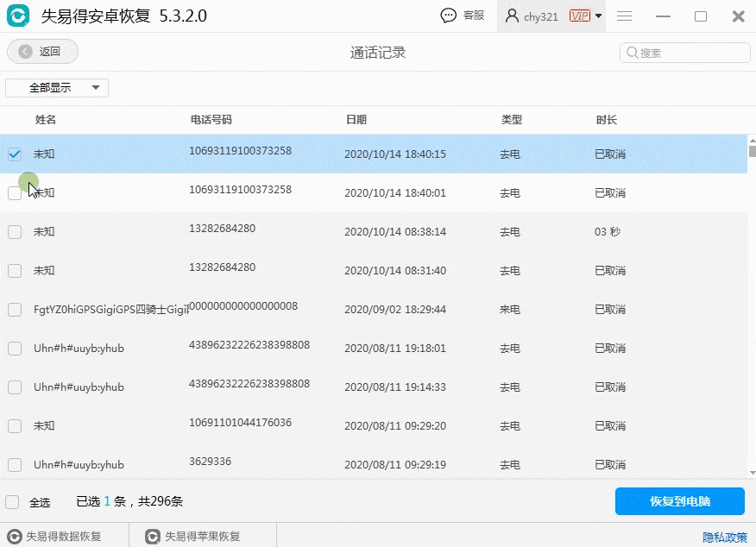756x547 pixels.
Task: Open the hamburger menu icon
Action: (624, 16)
